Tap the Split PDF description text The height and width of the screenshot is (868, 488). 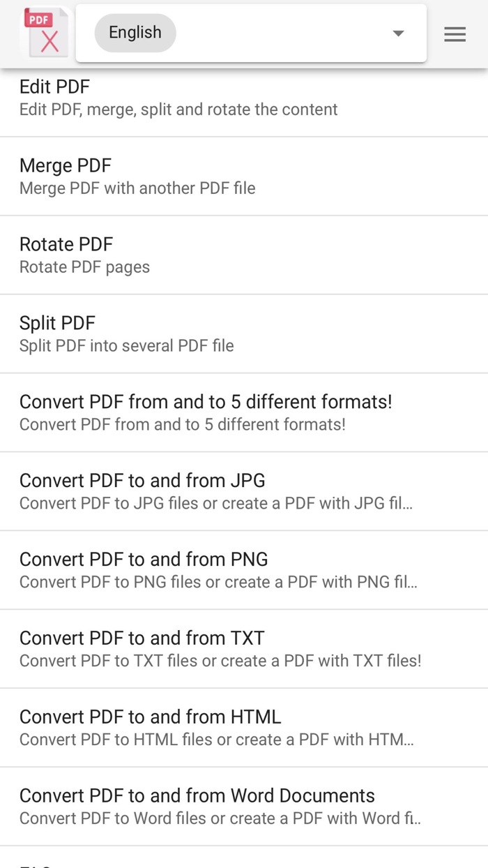tap(127, 345)
